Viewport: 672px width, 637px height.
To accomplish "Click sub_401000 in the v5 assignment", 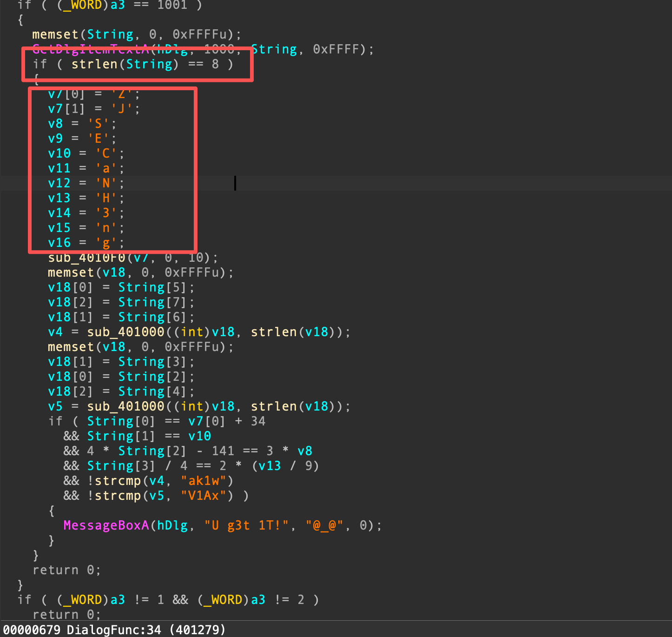I will [x=125, y=406].
